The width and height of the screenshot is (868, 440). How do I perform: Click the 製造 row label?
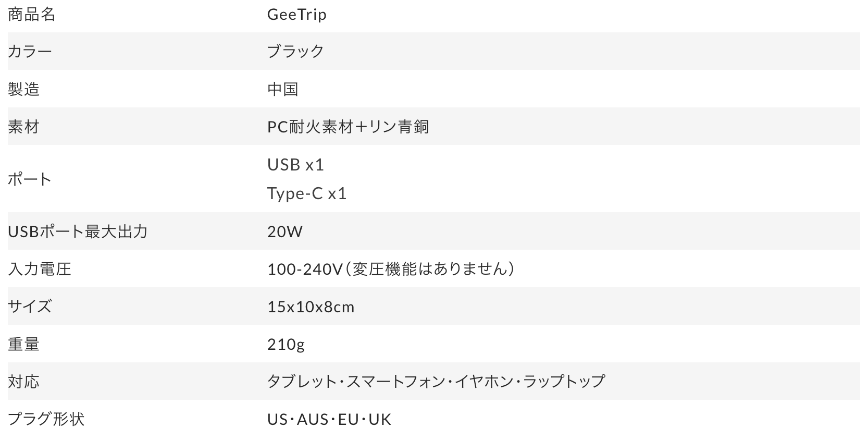click(23, 89)
